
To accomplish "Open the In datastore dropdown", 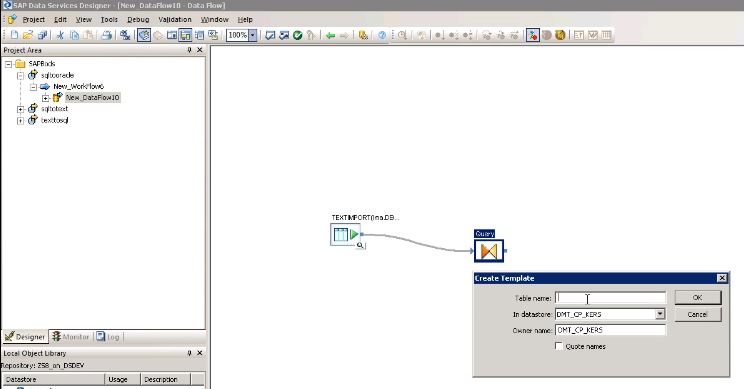I will 660,314.
